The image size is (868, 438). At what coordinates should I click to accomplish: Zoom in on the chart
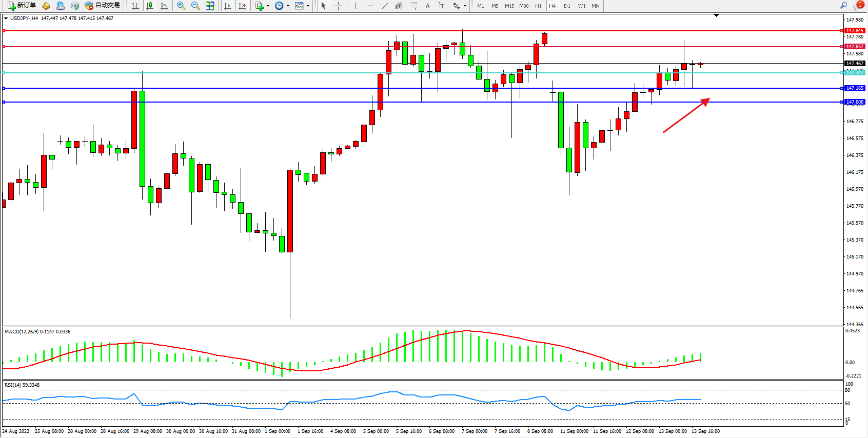181,6
